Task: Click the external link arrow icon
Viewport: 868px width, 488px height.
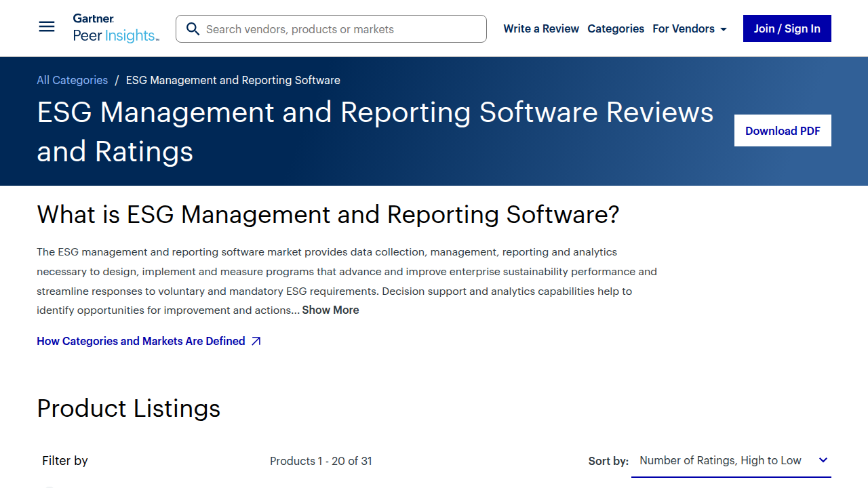Action: pos(256,342)
